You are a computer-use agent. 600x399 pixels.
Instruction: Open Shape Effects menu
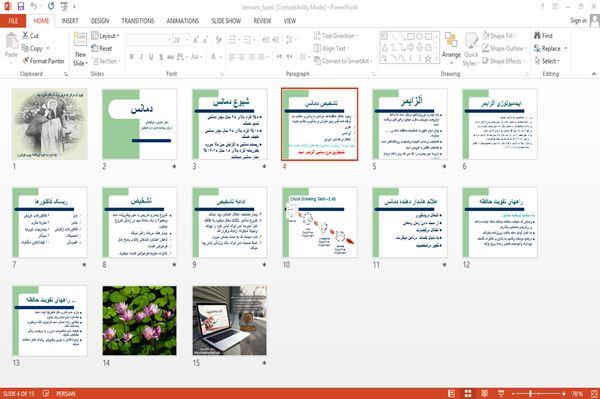point(504,61)
